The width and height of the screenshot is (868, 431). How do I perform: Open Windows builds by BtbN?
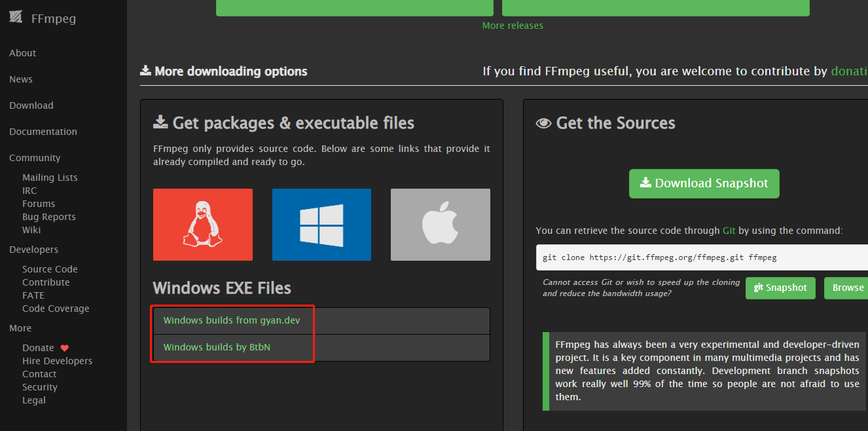pos(216,347)
